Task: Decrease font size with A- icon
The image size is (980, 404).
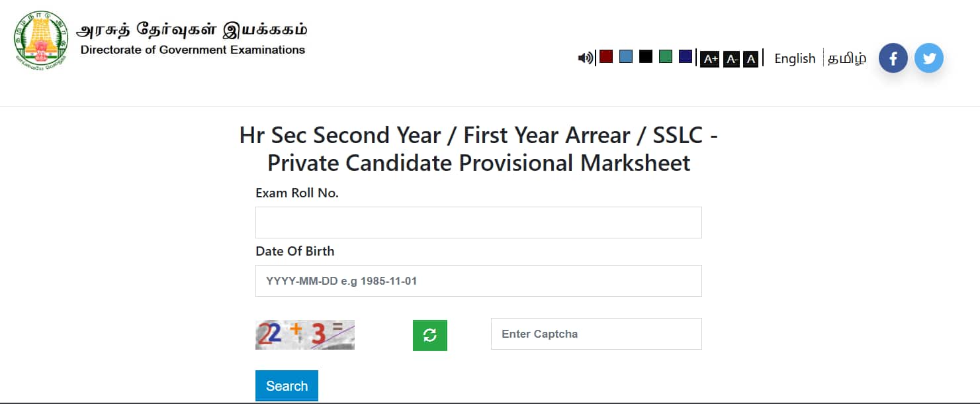Action: [731, 59]
